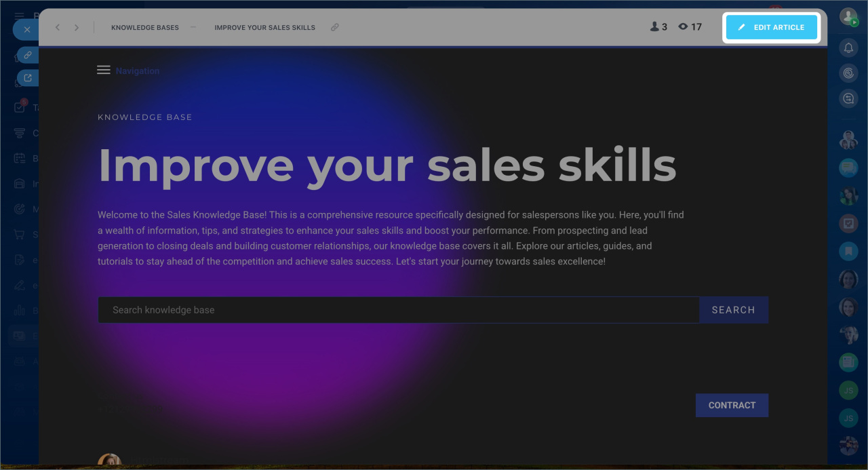Open notifications bell in right sidebar

pos(848,47)
